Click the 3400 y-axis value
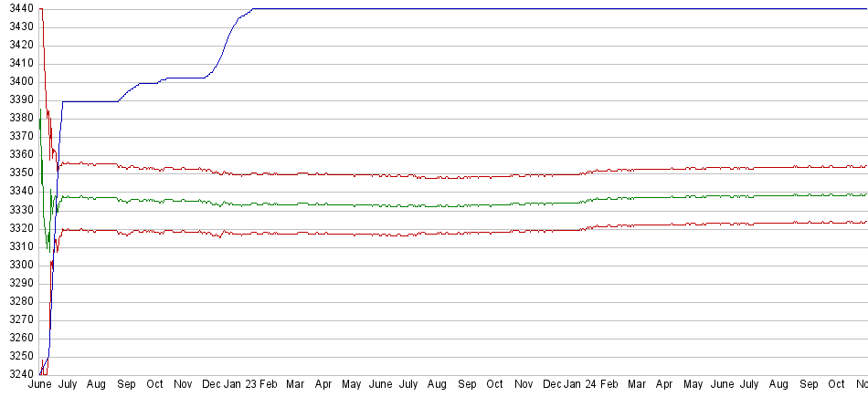The height and width of the screenshot is (397, 868). point(20,81)
